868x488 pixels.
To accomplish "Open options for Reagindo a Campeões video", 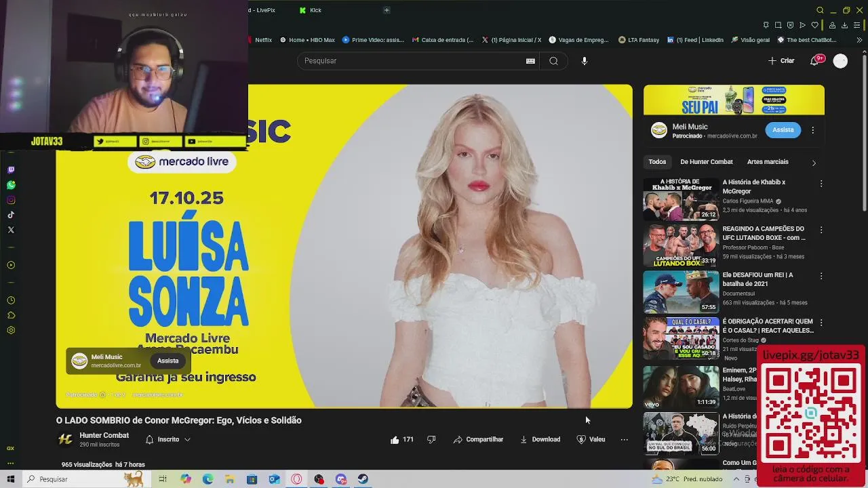I will pos(821,230).
